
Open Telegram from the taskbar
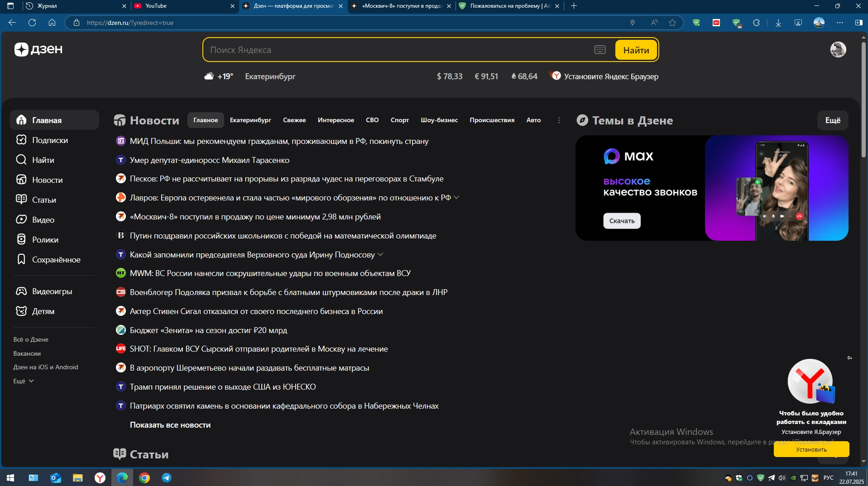[x=166, y=477]
